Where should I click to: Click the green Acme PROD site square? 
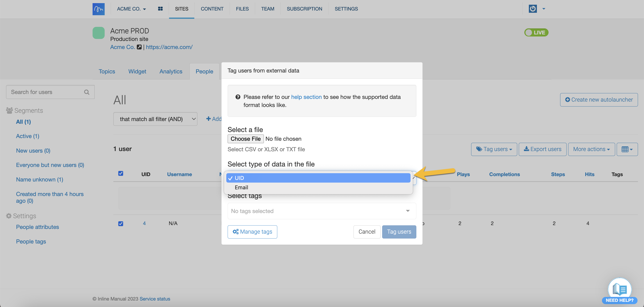[98, 33]
